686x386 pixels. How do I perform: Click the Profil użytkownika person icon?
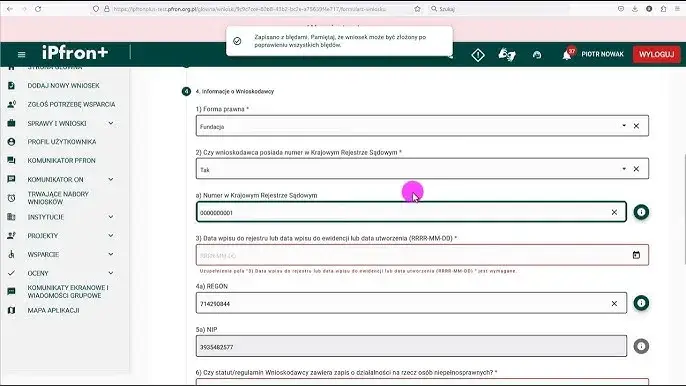point(11,142)
